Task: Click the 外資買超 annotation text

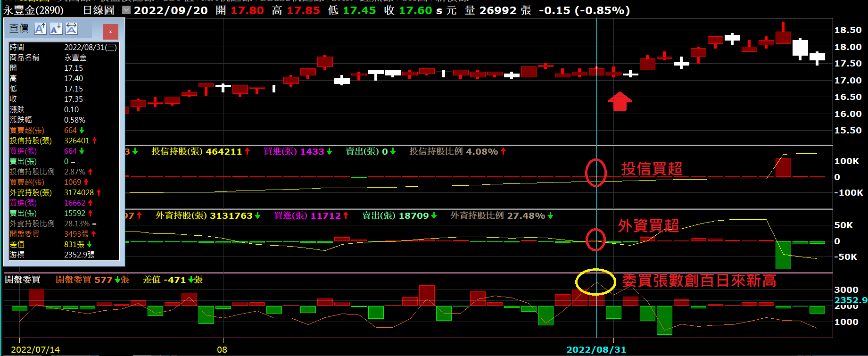Action: (x=648, y=226)
